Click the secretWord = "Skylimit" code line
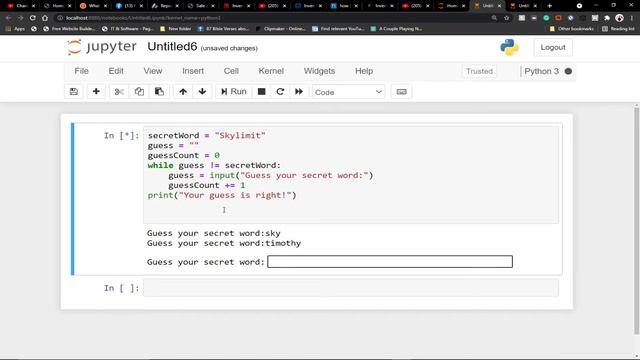 (207, 136)
